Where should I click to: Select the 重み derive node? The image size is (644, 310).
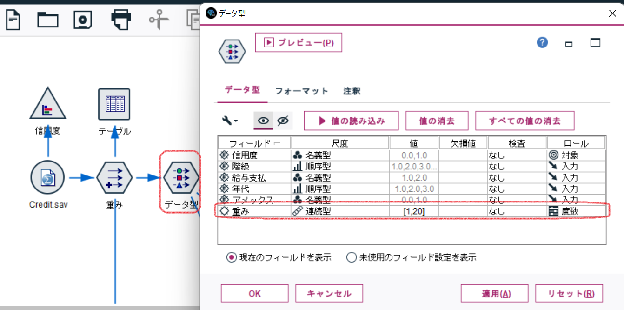[114, 178]
